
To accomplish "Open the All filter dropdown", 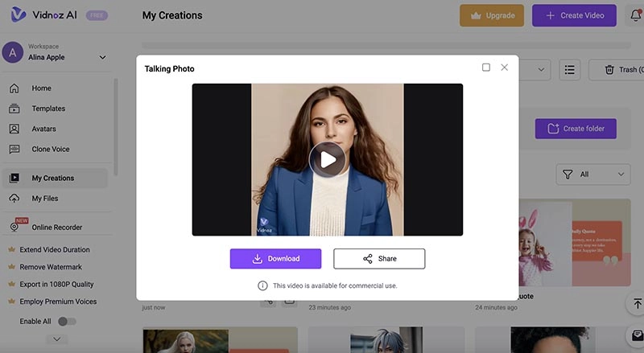I will pyautogui.click(x=592, y=174).
